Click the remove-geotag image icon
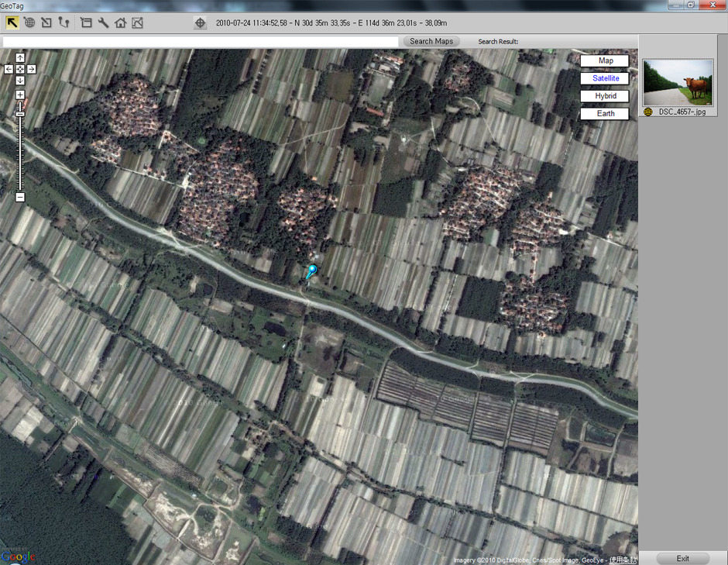 tap(139, 23)
